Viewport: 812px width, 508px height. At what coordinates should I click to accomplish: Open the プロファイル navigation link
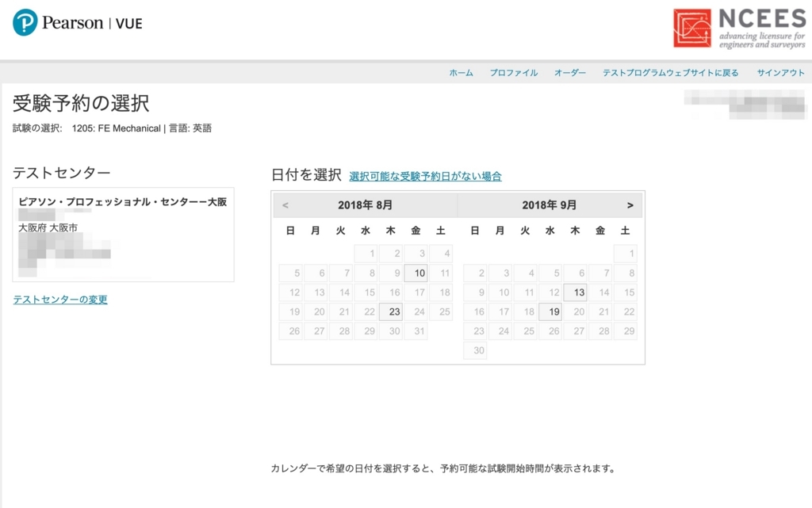click(513, 72)
